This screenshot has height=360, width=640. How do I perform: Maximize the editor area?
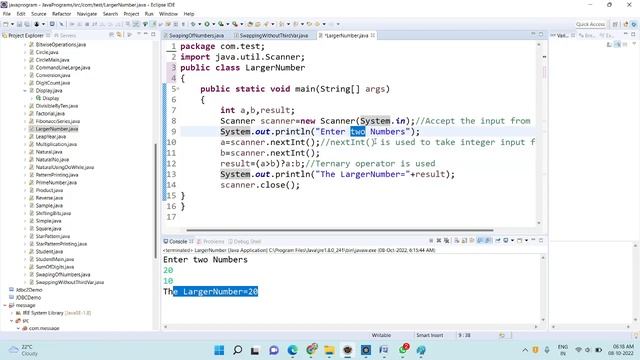point(541,35)
